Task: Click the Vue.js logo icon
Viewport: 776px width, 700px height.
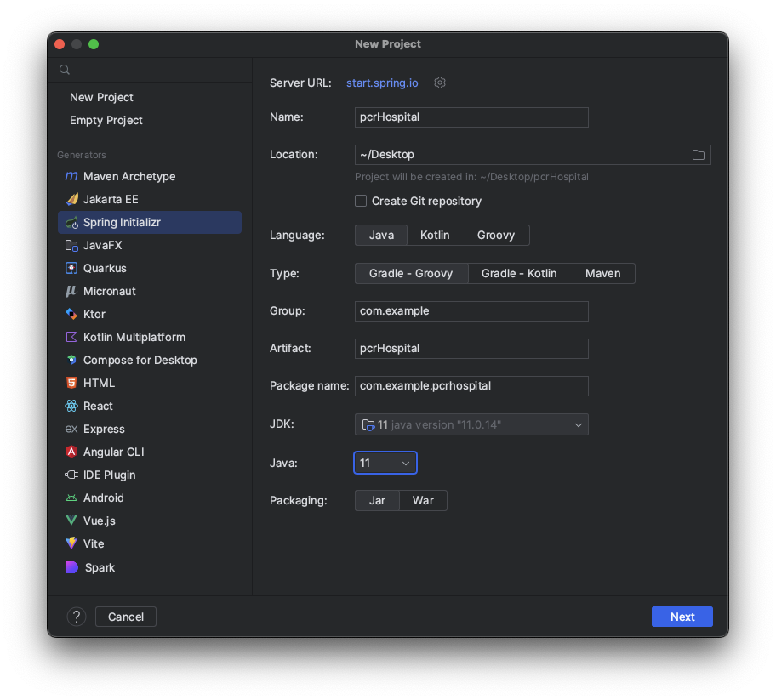Action: click(x=71, y=521)
